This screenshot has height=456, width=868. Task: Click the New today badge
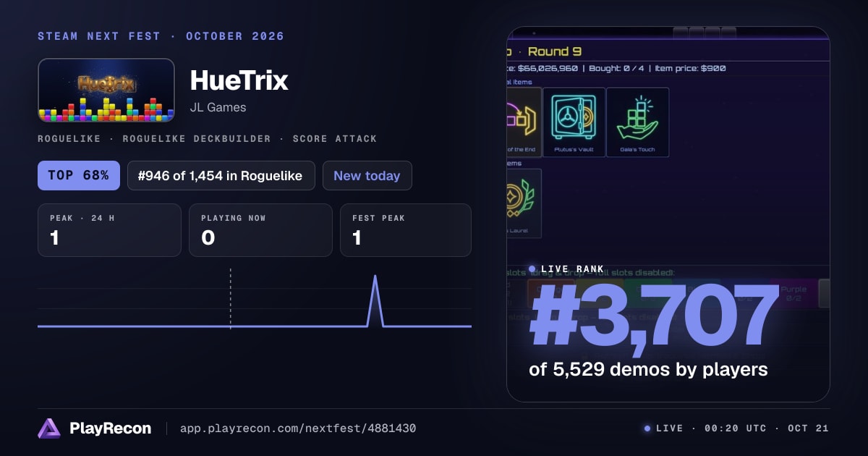click(367, 175)
